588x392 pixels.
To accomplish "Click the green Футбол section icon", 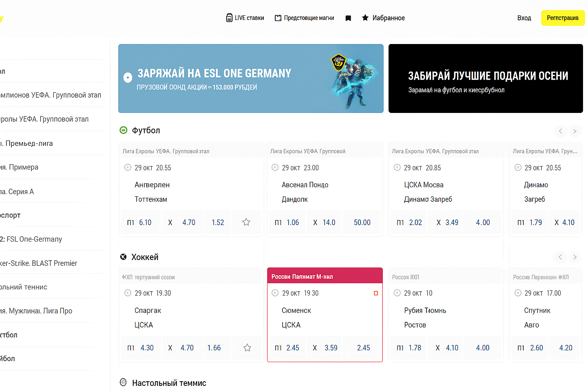I will point(123,130).
